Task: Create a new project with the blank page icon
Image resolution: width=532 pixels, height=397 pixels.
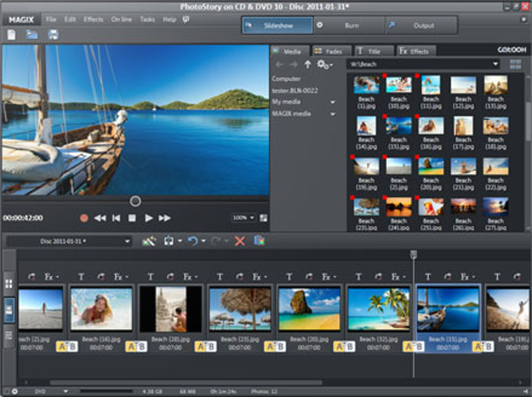Action: 11,35
